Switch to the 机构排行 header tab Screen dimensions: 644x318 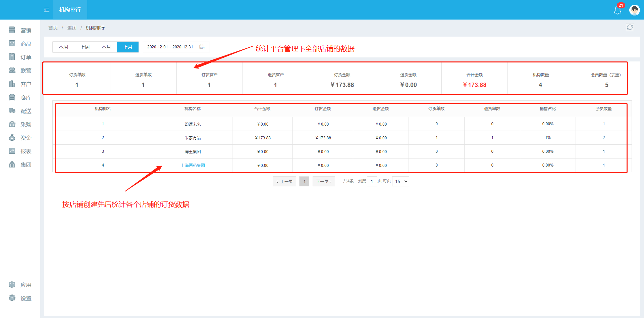click(x=70, y=10)
